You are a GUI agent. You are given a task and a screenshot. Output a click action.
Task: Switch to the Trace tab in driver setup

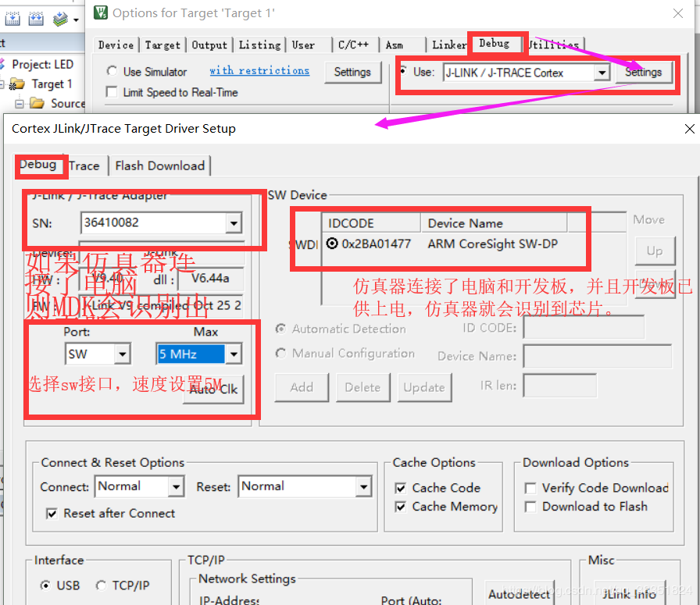pos(84,166)
